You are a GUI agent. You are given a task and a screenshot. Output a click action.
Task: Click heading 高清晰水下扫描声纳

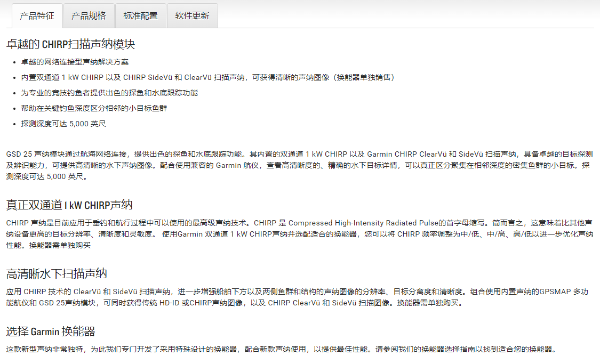56,274
